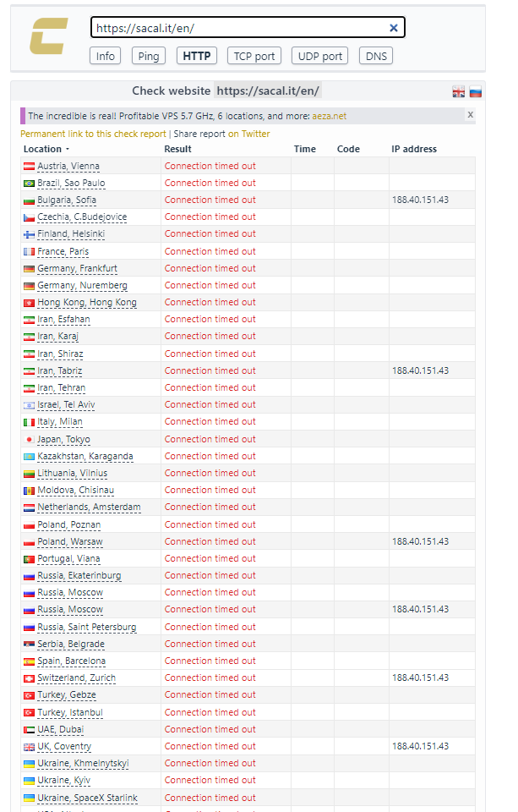The image size is (518, 812).
Task: Click the check-host logo icon
Action: (x=48, y=39)
